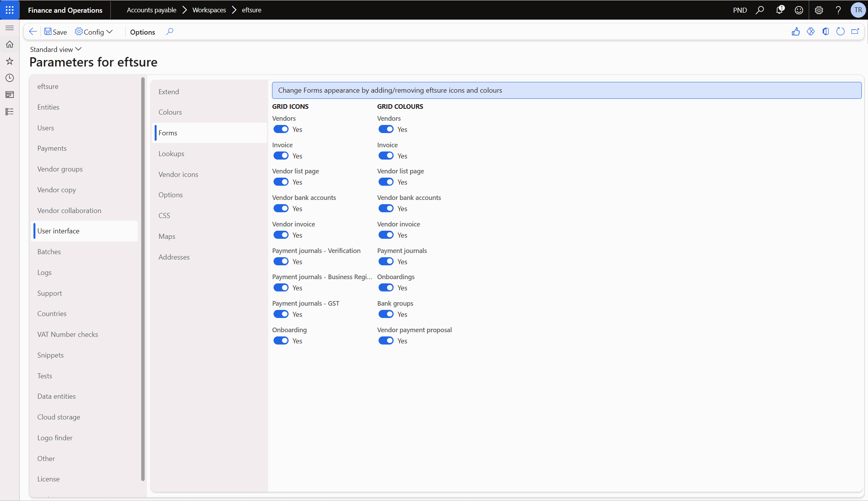Click the Workspaces breadcrumb

point(209,10)
